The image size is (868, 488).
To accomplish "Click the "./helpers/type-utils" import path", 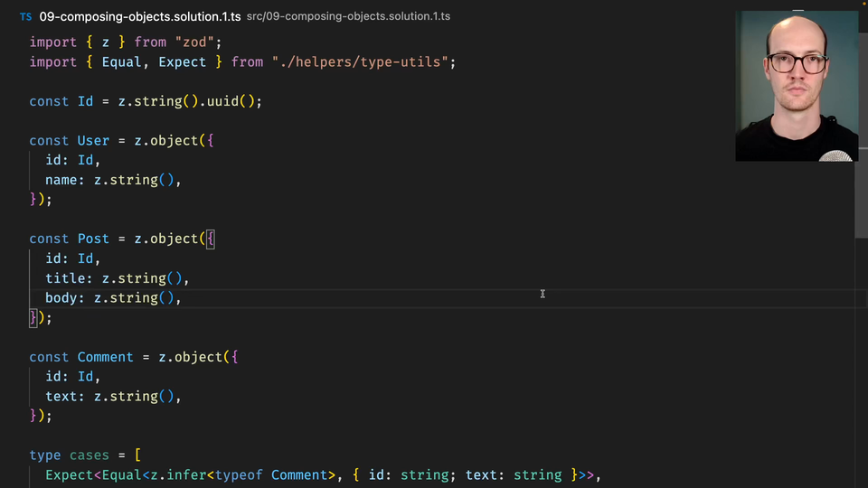I will 363,62.
